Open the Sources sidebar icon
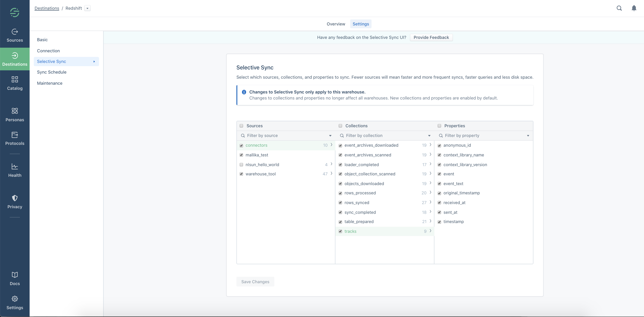Image resolution: width=644 pixels, height=317 pixels. [x=15, y=32]
